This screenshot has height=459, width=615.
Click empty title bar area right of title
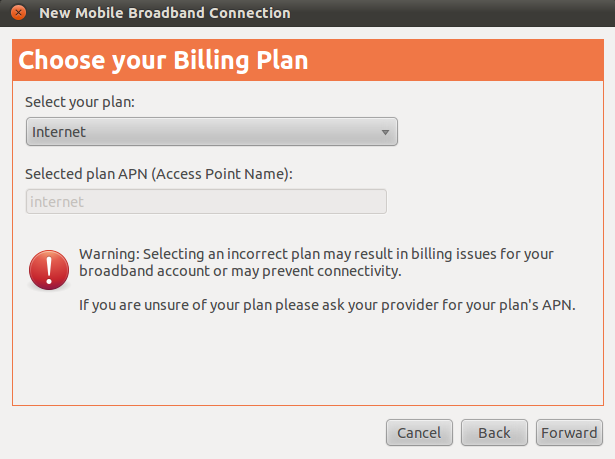(450, 14)
